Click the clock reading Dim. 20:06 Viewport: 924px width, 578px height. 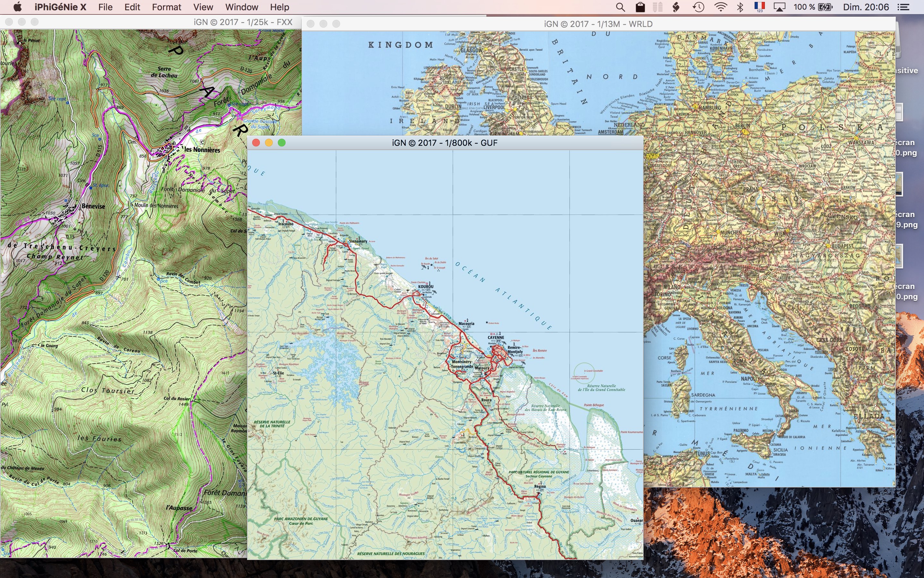[866, 7]
